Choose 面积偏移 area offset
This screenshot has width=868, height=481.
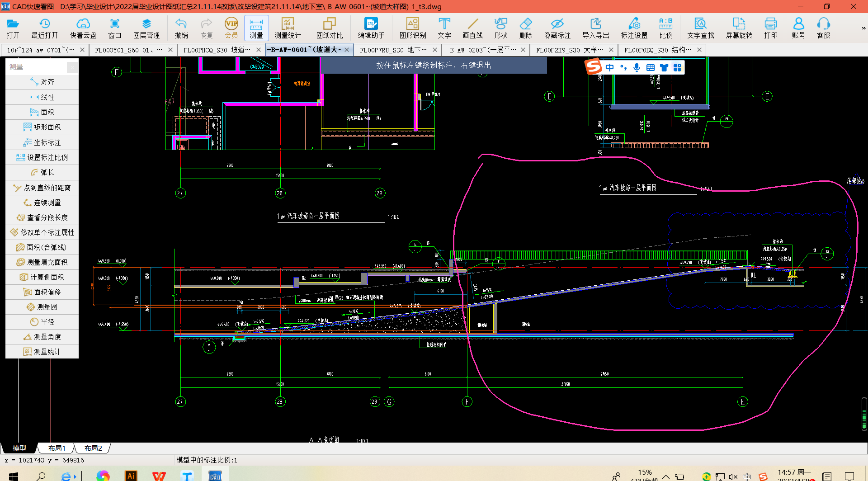click(42, 292)
